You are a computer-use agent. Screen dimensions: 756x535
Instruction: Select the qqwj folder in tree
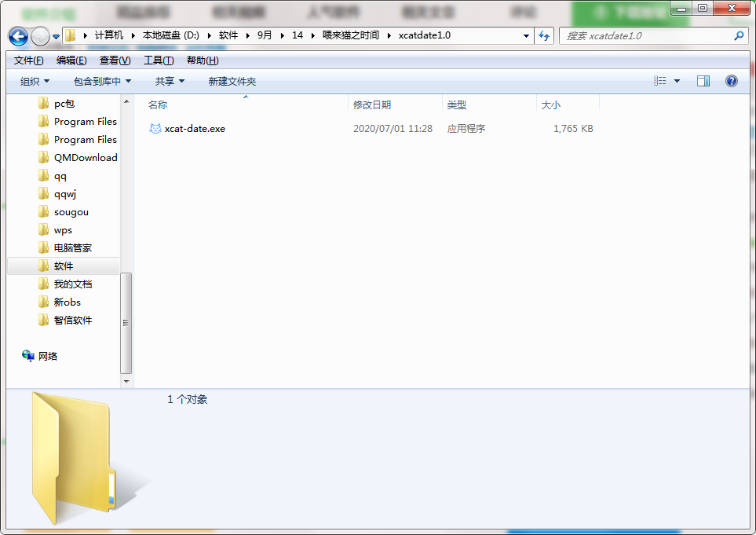65,194
